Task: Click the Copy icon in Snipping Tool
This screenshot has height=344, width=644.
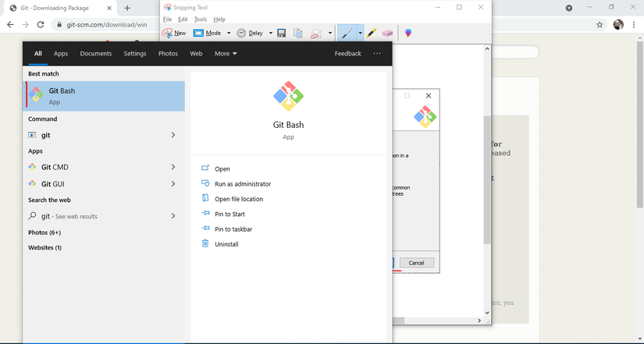Action: 298,34
